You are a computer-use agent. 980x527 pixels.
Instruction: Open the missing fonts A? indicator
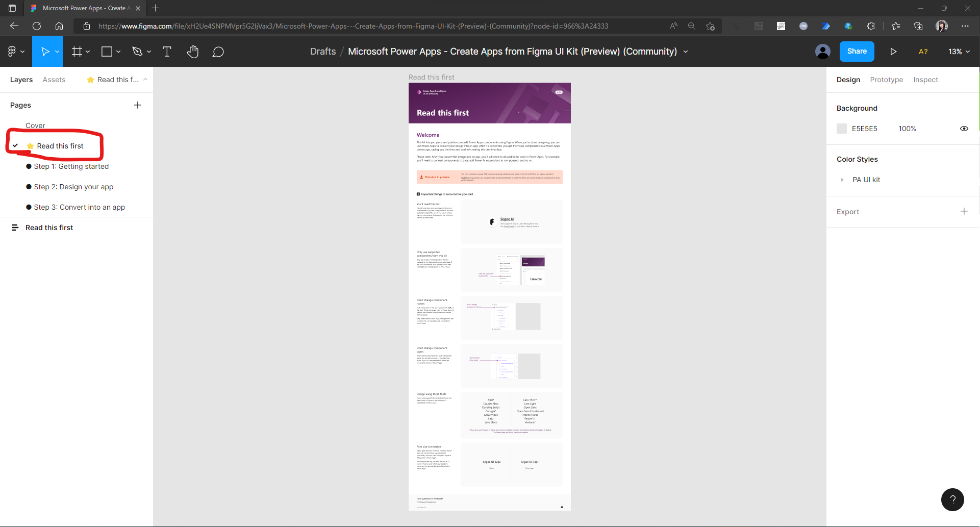[923, 52]
